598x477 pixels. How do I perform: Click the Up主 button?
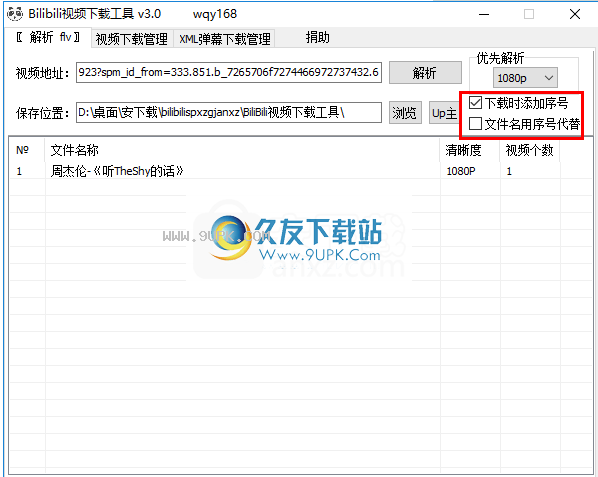(x=444, y=113)
